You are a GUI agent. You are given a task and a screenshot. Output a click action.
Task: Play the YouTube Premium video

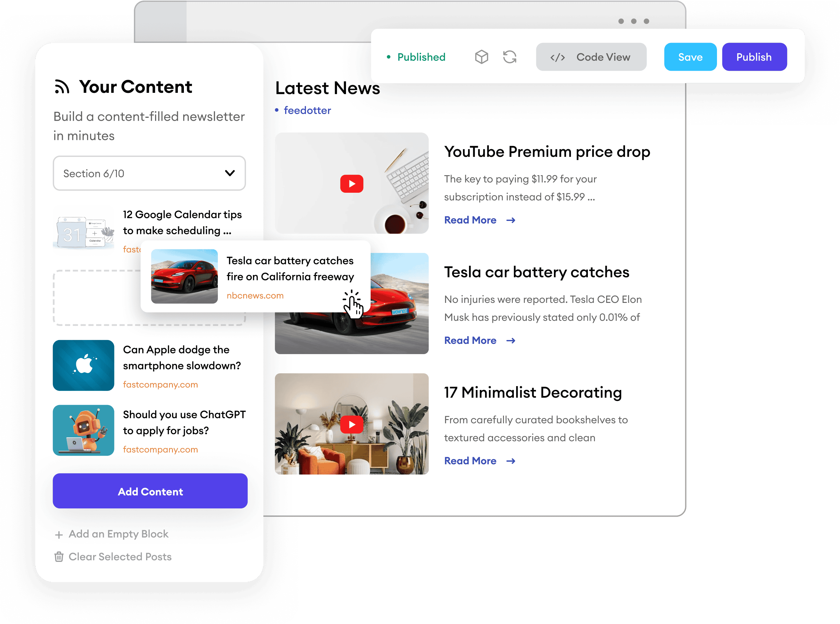point(351,183)
